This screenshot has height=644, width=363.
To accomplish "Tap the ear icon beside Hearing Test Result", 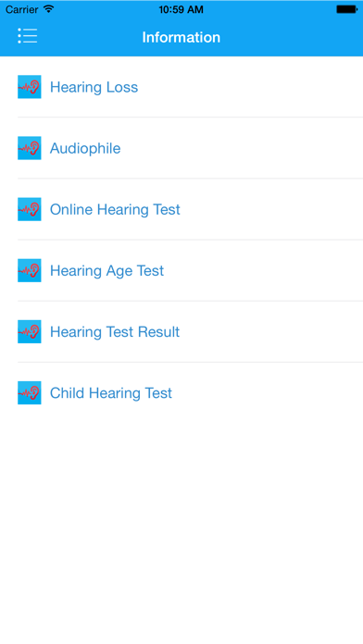I will pos(30,331).
